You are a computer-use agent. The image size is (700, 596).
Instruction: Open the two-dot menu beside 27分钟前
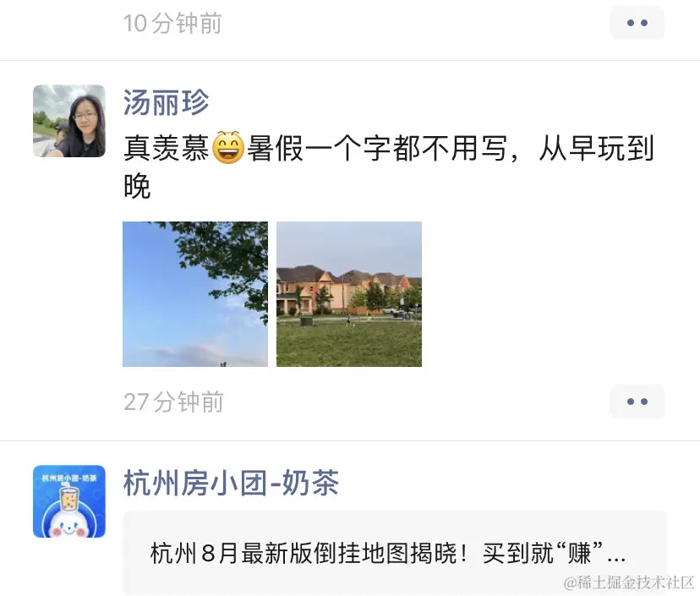637,402
